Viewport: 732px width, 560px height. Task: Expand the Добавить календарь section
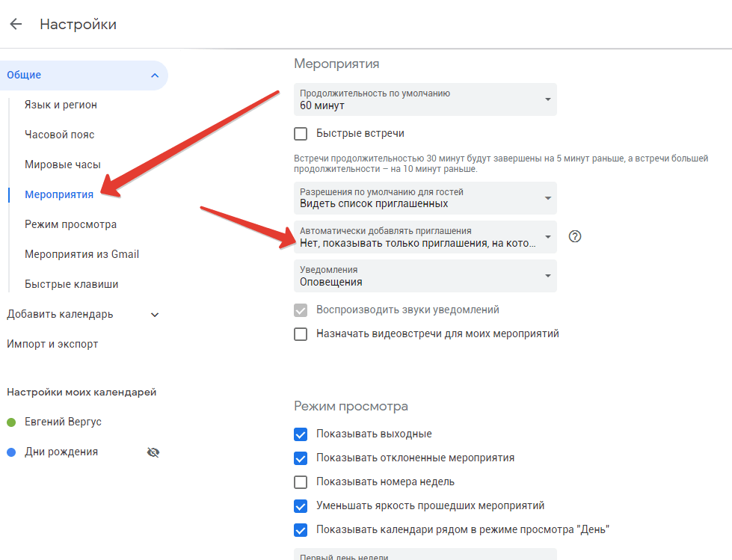(x=155, y=315)
